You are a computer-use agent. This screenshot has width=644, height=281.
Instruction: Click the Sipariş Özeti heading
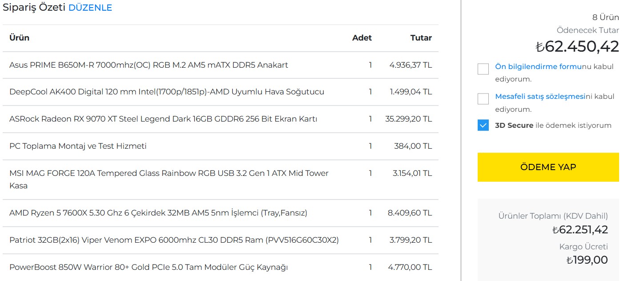[x=34, y=8]
